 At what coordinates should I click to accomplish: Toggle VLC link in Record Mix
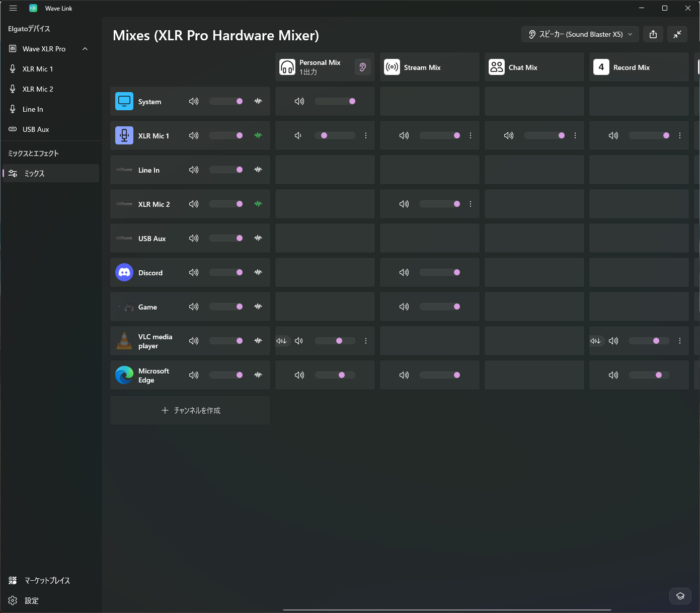pyautogui.click(x=596, y=341)
